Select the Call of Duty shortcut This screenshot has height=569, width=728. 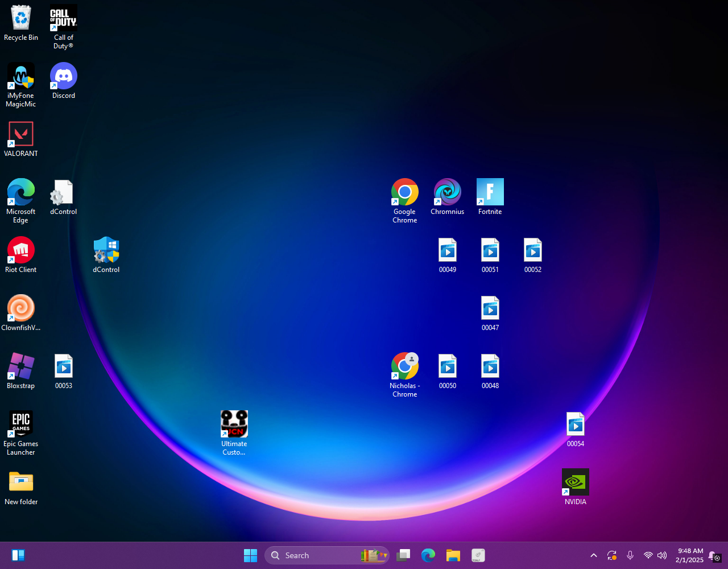click(x=64, y=27)
